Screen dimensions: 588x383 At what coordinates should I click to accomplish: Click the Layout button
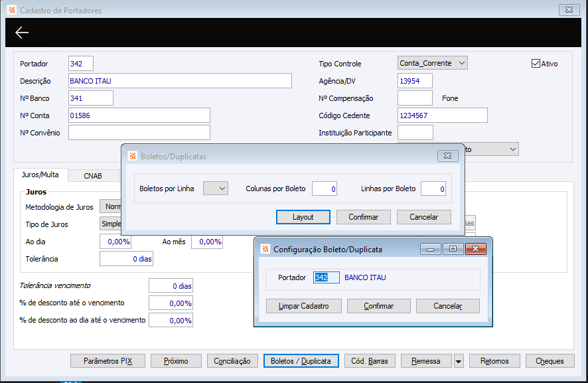[x=303, y=217]
